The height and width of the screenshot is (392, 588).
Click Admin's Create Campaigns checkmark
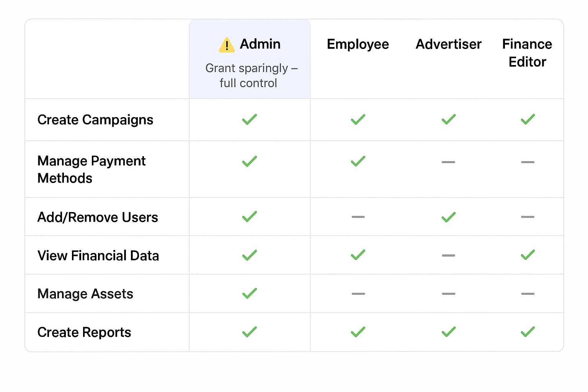tap(250, 119)
